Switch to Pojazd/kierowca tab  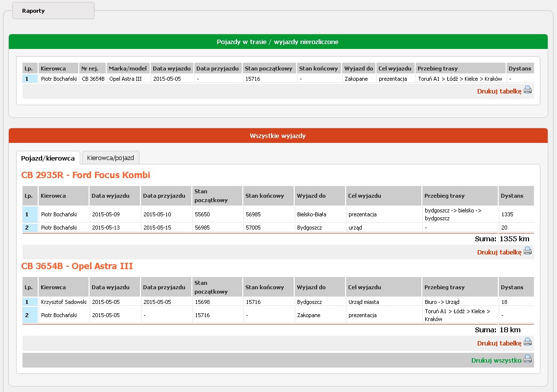tap(48, 158)
